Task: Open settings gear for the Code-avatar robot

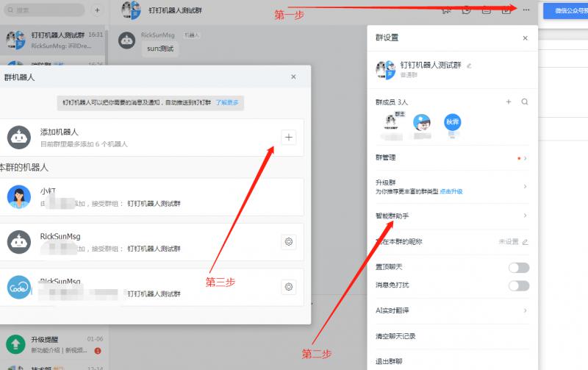Action: click(288, 287)
